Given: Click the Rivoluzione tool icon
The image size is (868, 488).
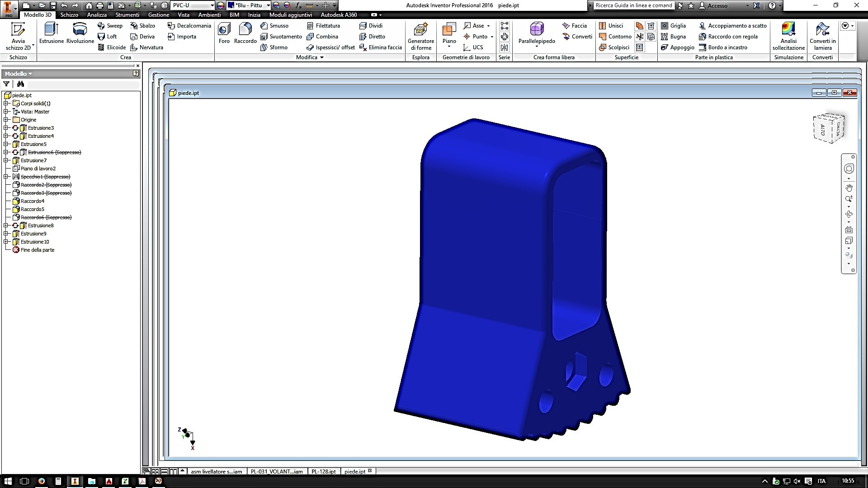Looking at the screenshot, I should point(80,29).
